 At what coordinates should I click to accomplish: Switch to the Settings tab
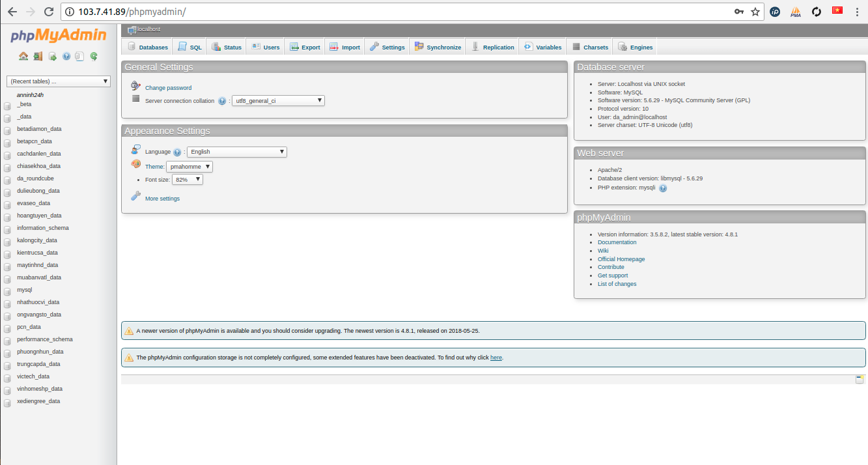pyautogui.click(x=387, y=47)
